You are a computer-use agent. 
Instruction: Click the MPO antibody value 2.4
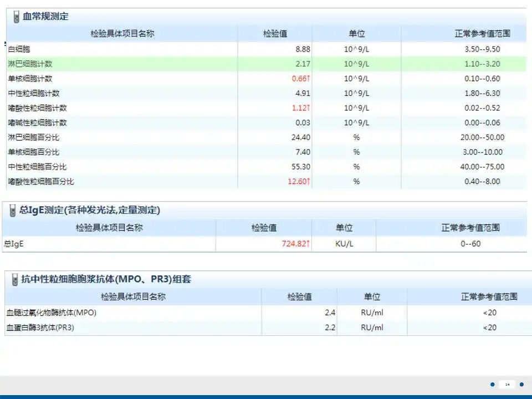point(330,313)
